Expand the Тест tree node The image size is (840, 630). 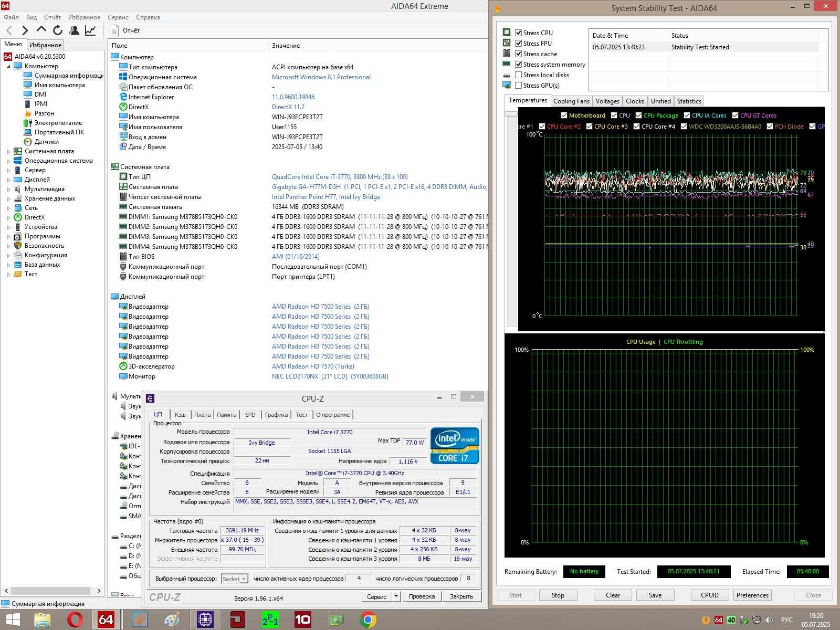8,274
